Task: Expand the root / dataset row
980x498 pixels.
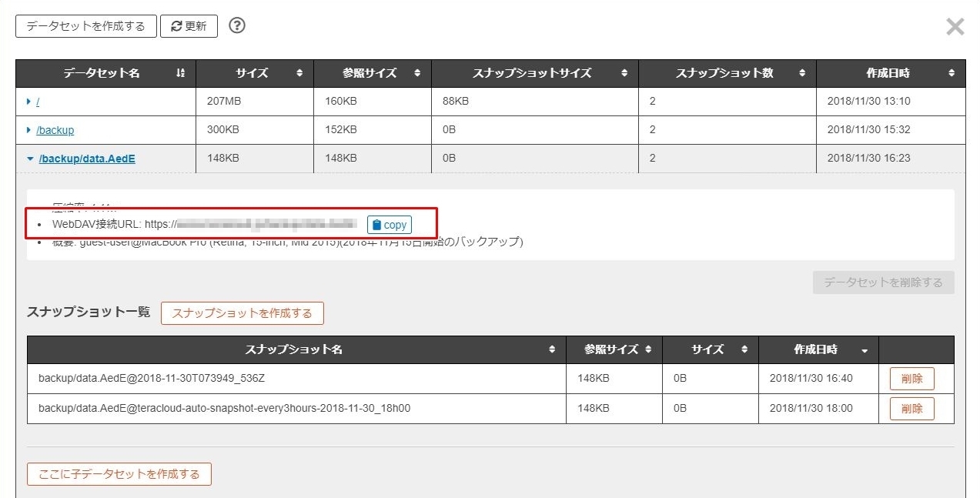Action: point(29,102)
